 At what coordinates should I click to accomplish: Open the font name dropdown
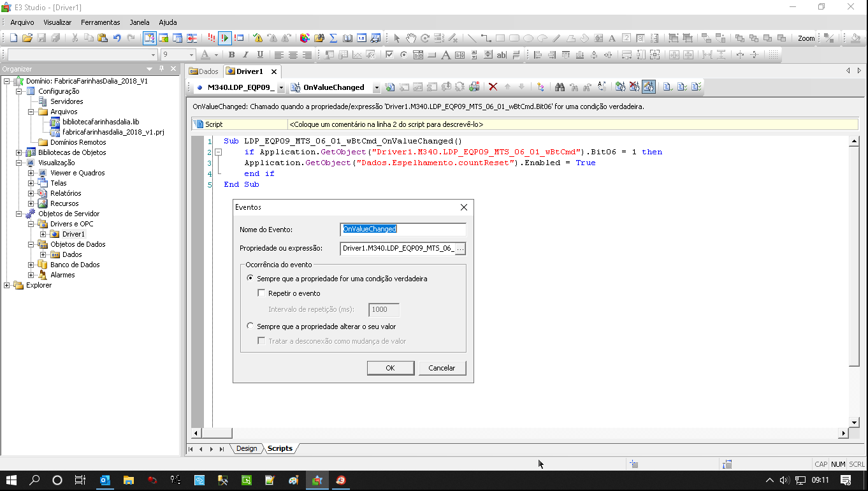click(x=153, y=55)
